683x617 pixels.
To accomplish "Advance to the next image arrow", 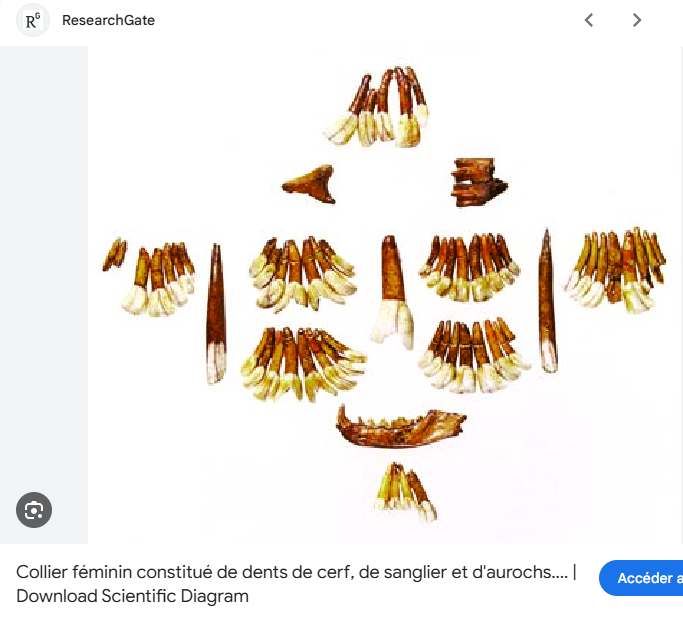I will pos(637,20).
